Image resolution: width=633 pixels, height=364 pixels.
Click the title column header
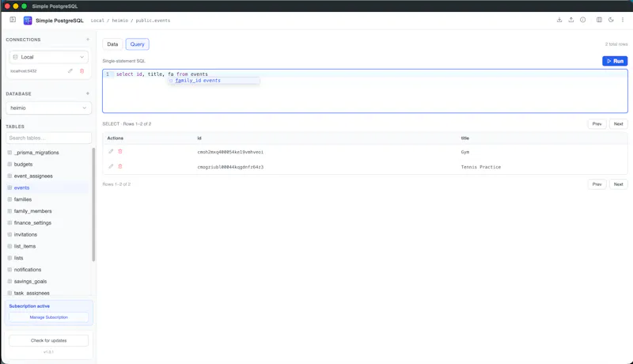(x=465, y=138)
